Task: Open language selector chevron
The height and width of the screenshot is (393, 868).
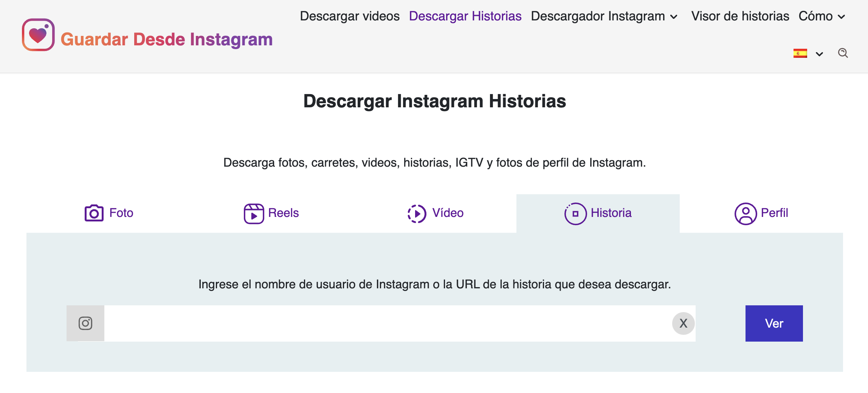Action: pyautogui.click(x=819, y=54)
